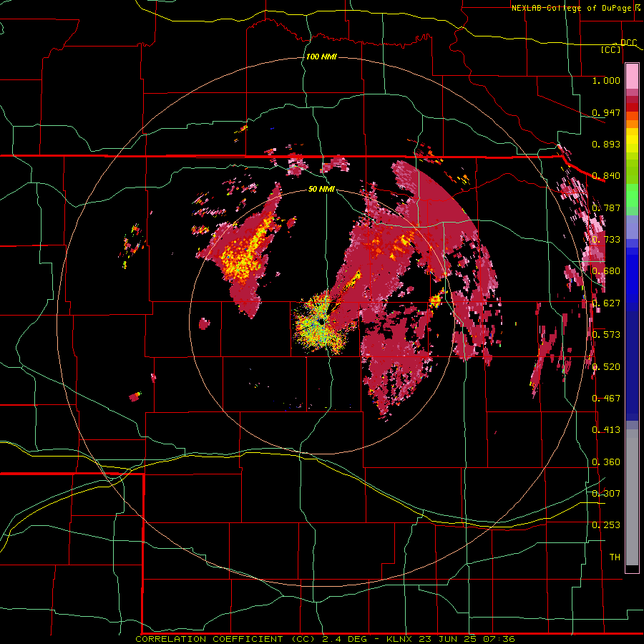Click the 0.467 scale value
Viewport: 644px width, 644px height.
pos(606,399)
